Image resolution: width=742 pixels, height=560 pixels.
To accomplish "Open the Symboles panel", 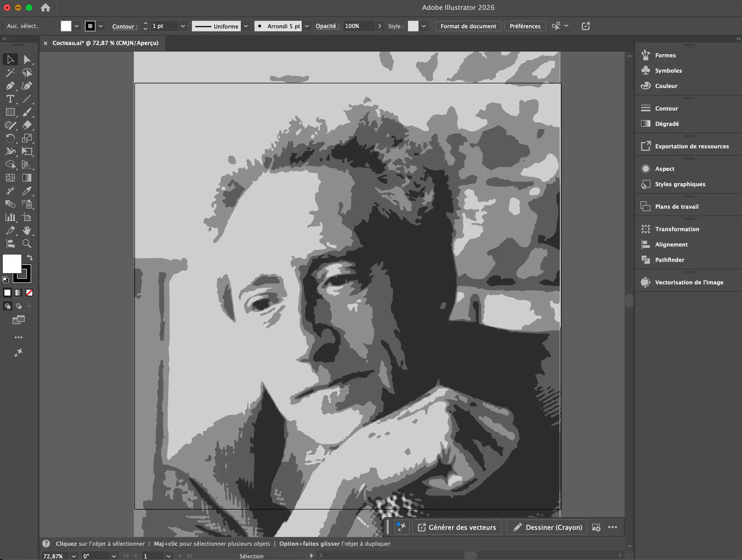I will 668,70.
